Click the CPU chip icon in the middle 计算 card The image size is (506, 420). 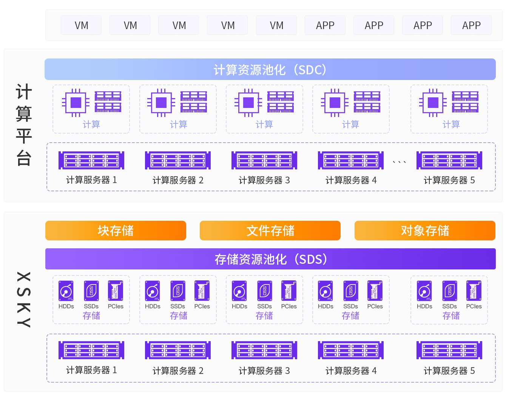click(248, 103)
